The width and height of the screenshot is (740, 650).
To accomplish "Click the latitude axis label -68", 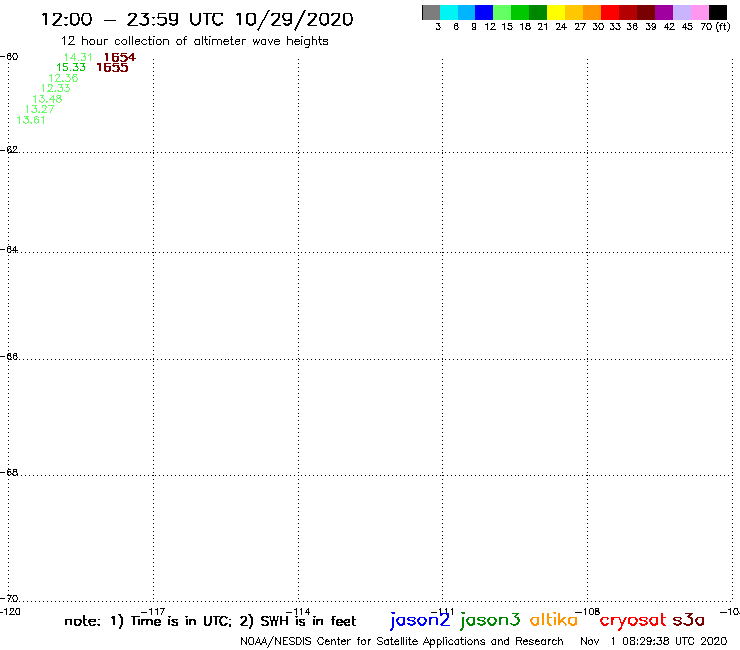I will (9, 473).
